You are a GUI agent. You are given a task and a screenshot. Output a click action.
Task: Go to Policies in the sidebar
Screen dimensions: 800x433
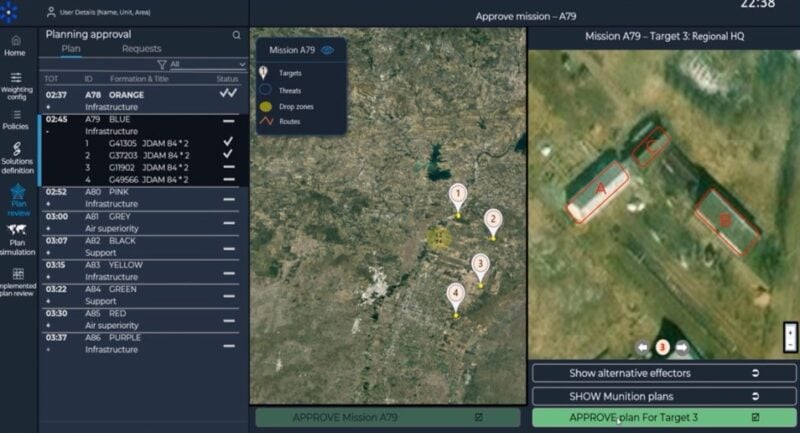(x=15, y=118)
